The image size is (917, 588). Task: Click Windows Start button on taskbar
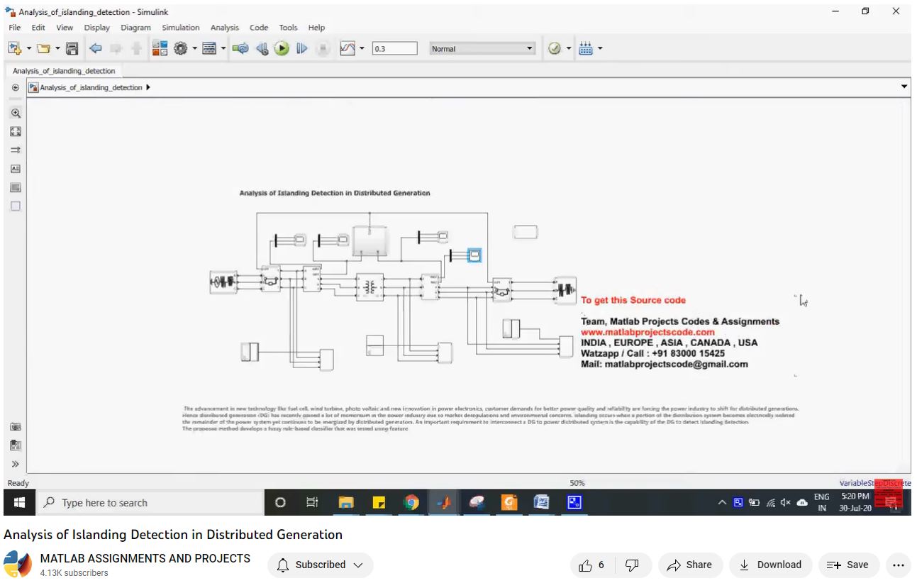pos(19,502)
